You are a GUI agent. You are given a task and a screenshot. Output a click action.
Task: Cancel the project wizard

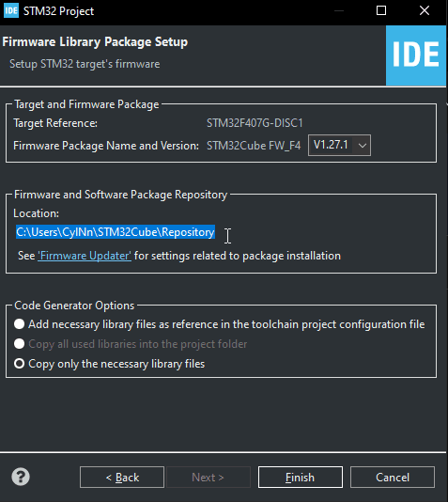393,477
